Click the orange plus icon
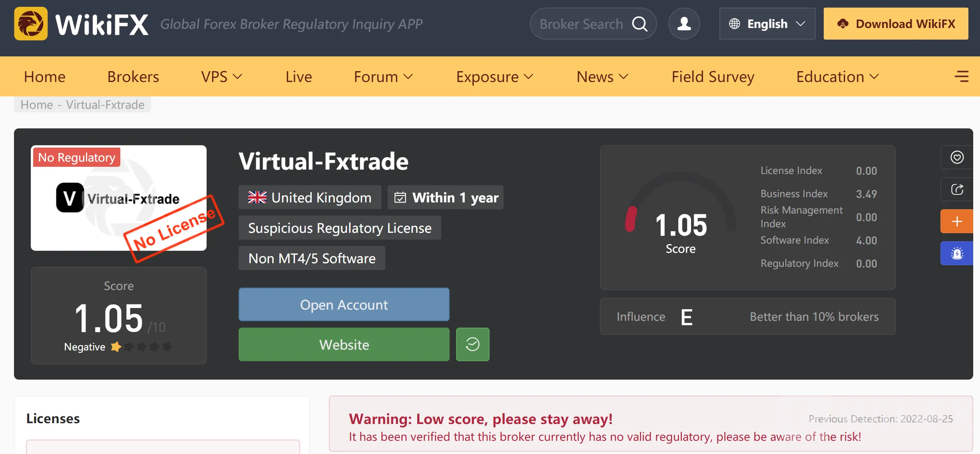980x454 pixels. [957, 221]
